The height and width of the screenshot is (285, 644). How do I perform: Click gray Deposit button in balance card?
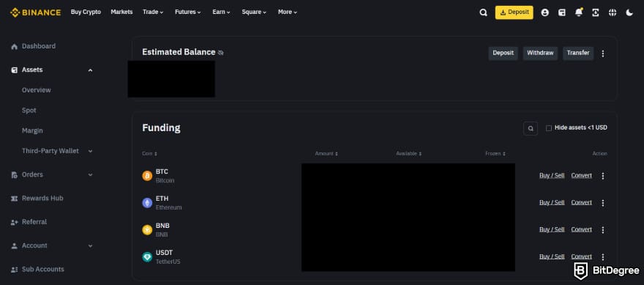coord(503,53)
